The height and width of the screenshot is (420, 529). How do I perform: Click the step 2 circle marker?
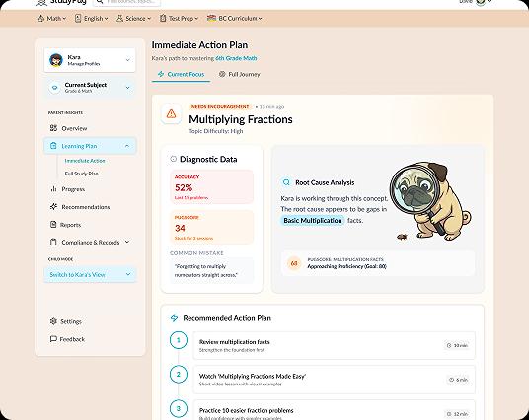tap(179, 375)
